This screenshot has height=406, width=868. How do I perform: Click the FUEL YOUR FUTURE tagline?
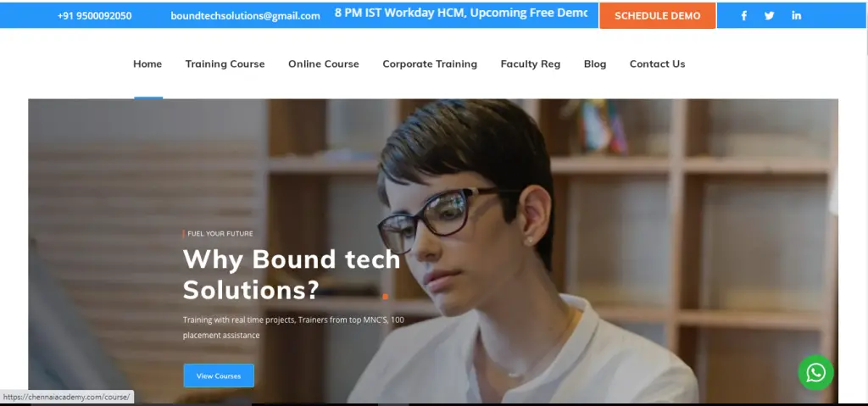pos(220,234)
